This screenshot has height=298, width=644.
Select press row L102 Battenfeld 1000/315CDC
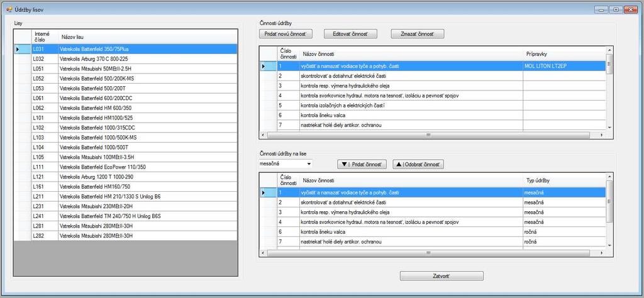pyautogui.click(x=126, y=128)
